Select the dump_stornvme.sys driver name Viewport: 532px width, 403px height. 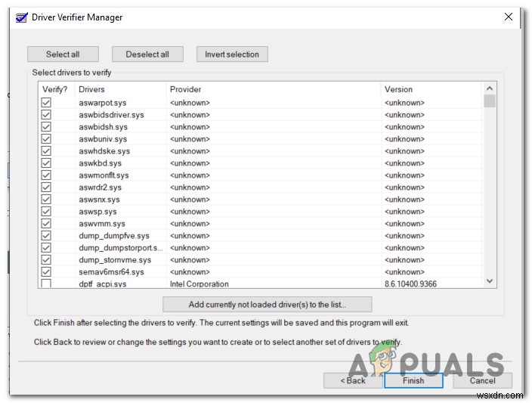[x=115, y=260]
